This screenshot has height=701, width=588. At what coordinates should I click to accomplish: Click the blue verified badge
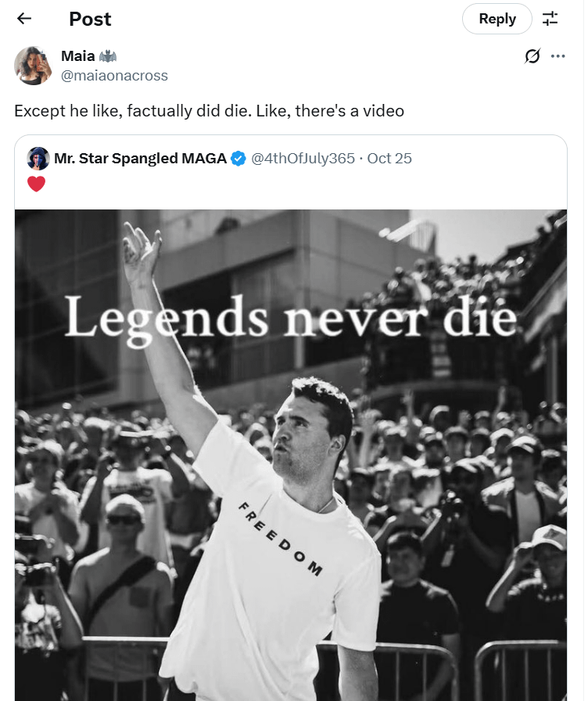coord(238,159)
